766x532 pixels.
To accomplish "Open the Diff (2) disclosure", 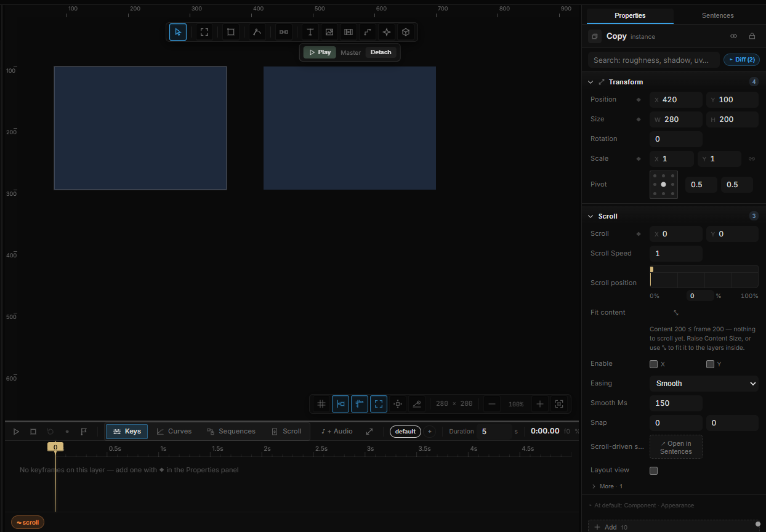I will 741,60.
